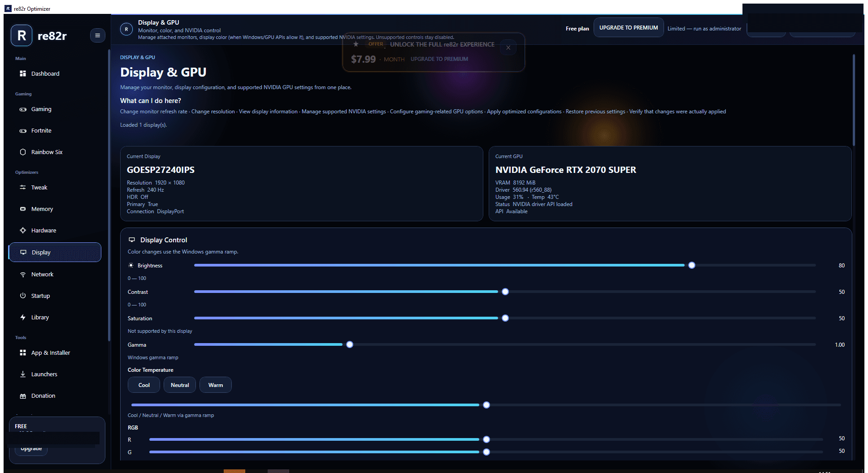Navigate to Hardware page
The width and height of the screenshot is (868, 473).
55,230
